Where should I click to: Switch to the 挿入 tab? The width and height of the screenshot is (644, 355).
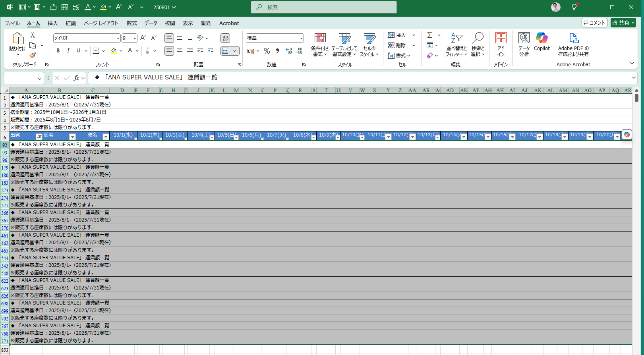point(52,23)
